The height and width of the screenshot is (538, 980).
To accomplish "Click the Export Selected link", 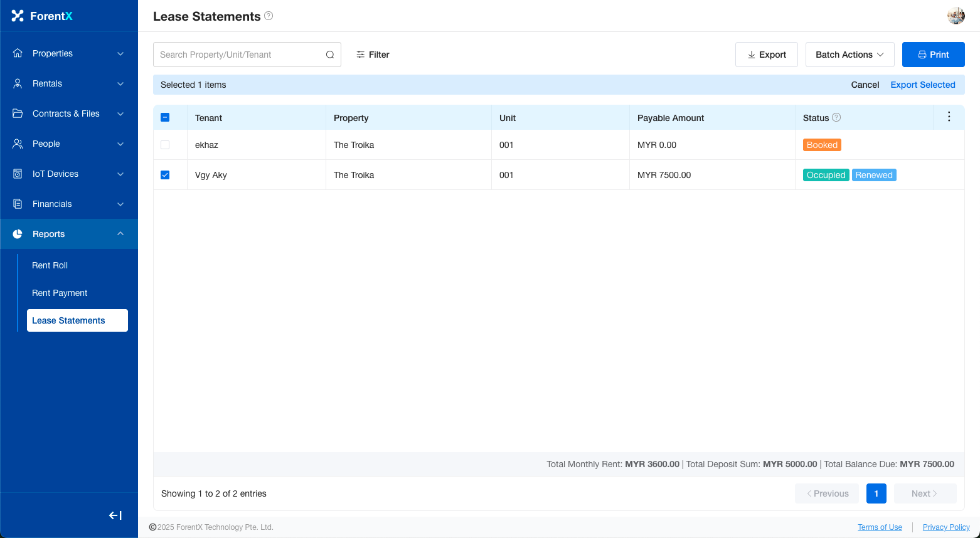I will (x=922, y=85).
